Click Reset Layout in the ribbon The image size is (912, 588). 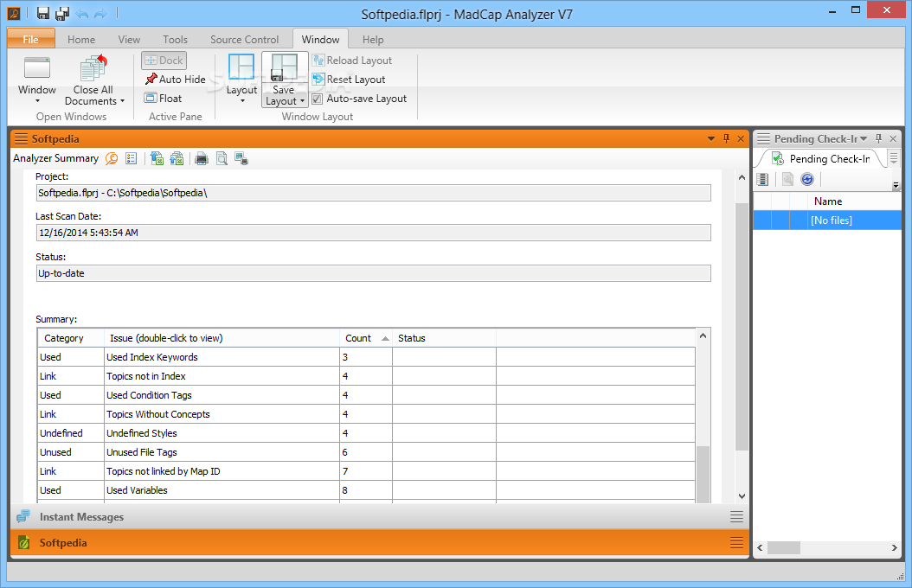click(349, 79)
